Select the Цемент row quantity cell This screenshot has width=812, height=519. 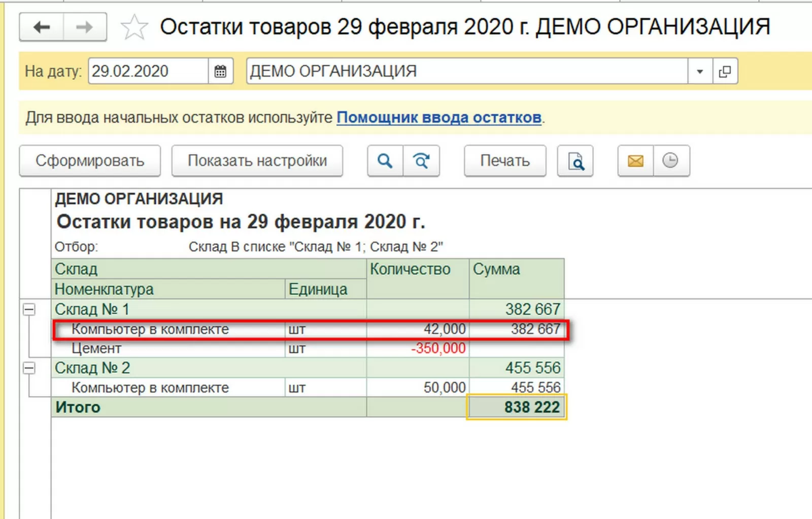point(417,348)
